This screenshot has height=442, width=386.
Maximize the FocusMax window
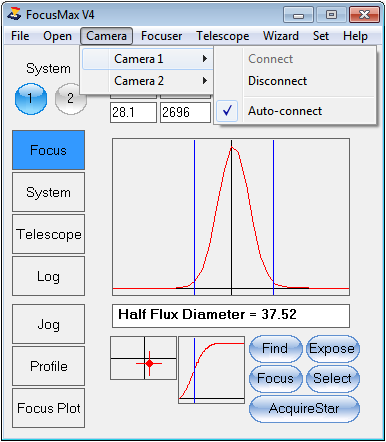(331, 15)
